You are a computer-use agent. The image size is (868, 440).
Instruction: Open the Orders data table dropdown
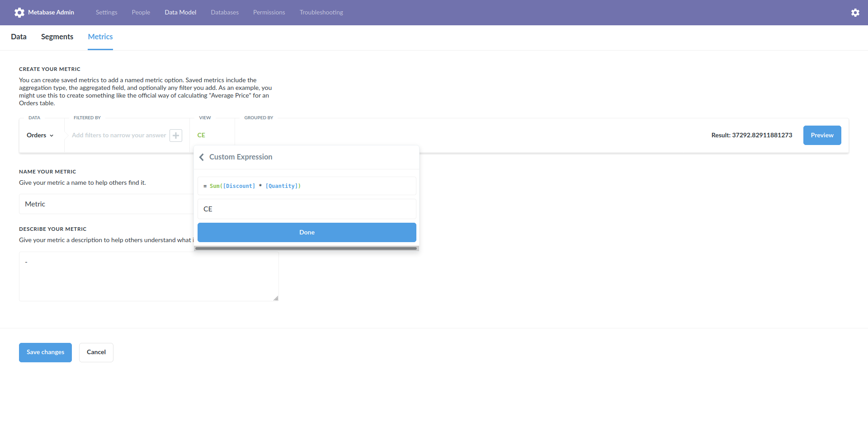click(x=40, y=136)
